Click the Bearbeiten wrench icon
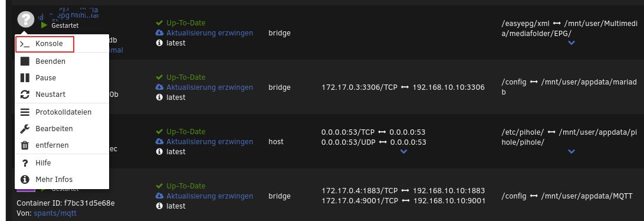The image size is (644, 221). [25, 129]
